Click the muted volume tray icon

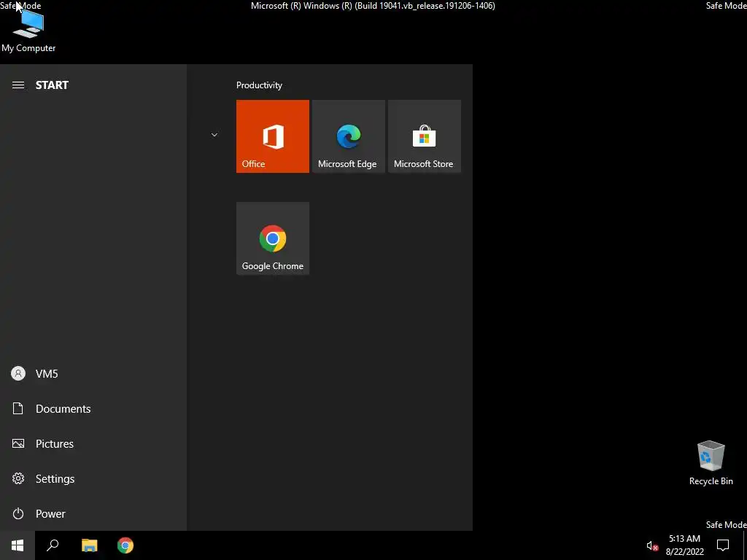652,545
